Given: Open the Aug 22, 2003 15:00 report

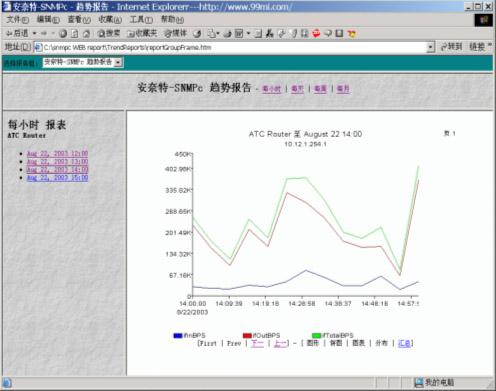Looking at the screenshot, I should pyautogui.click(x=57, y=178).
